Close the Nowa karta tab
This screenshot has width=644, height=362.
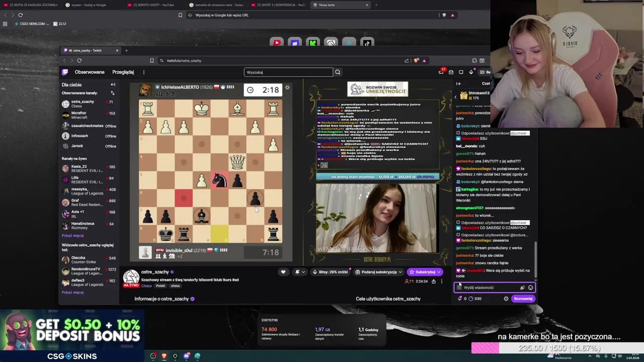click(x=367, y=5)
